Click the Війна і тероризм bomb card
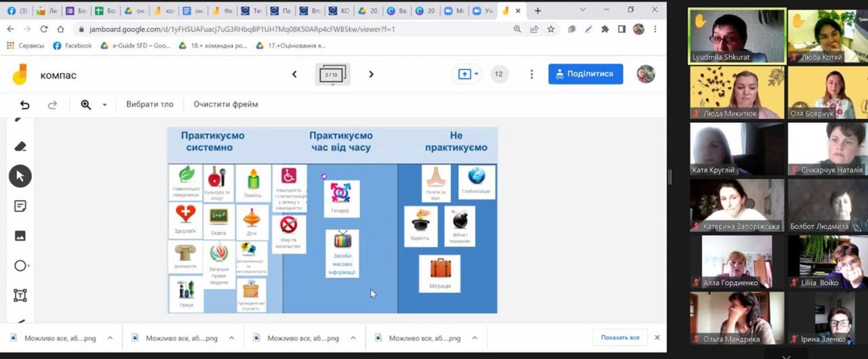This screenshot has height=359, width=868. coord(460,226)
